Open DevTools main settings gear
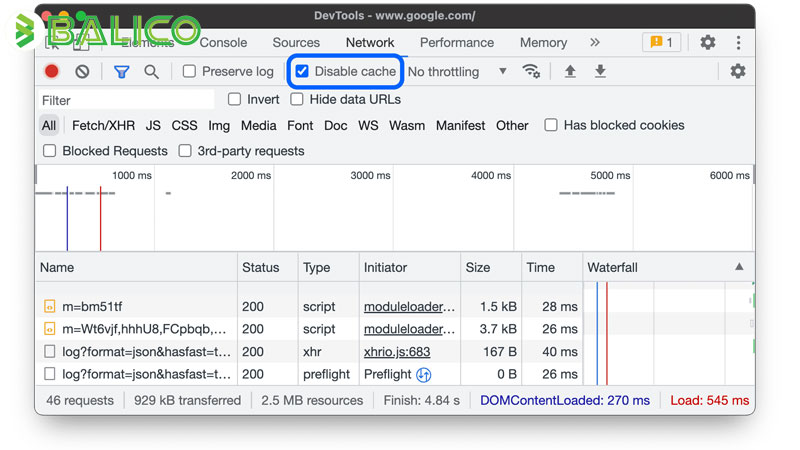The height and width of the screenshot is (450, 800). pos(708,42)
